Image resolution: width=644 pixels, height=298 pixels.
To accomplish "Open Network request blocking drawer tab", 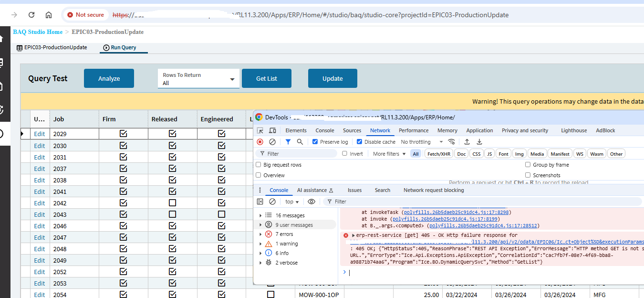I will [434, 190].
